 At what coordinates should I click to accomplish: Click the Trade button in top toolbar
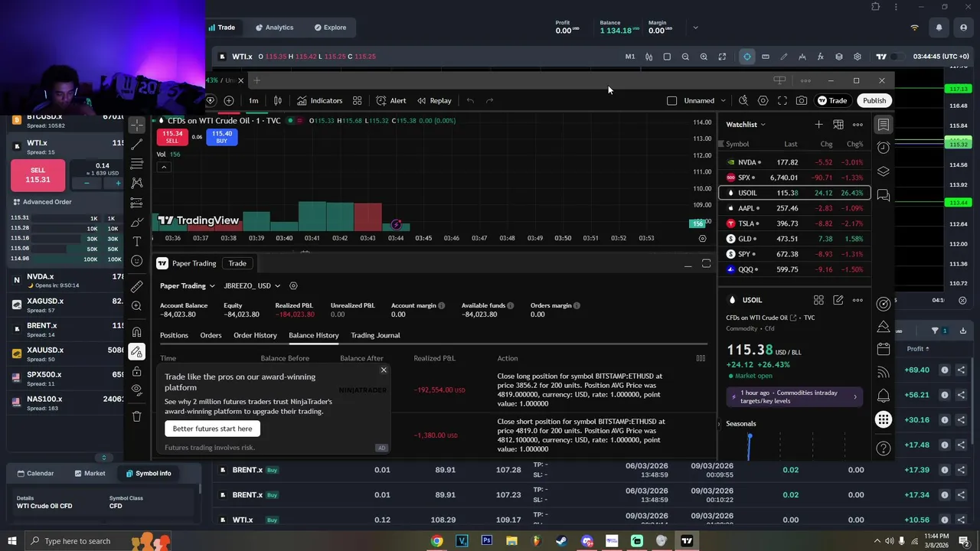(x=832, y=100)
